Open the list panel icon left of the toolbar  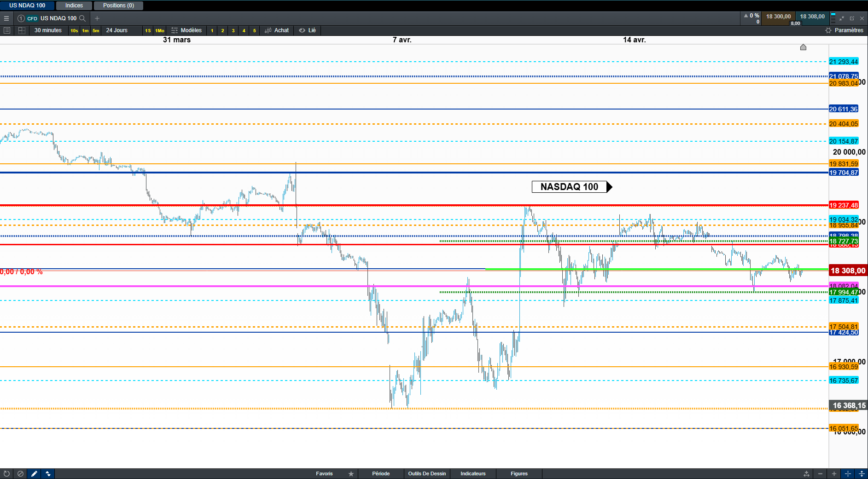[x=7, y=30]
